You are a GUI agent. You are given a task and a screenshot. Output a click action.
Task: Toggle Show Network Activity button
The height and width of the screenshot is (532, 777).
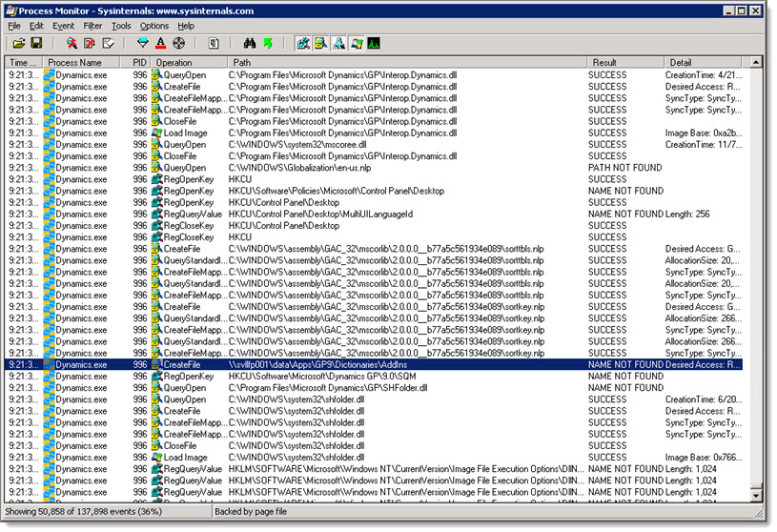point(339,44)
